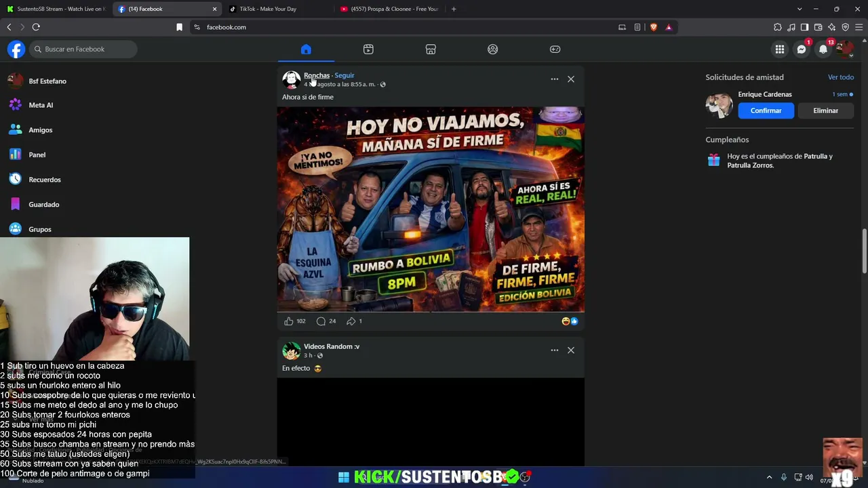The height and width of the screenshot is (488, 868).
Task: Go back in the browser
Action: pos(9,27)
